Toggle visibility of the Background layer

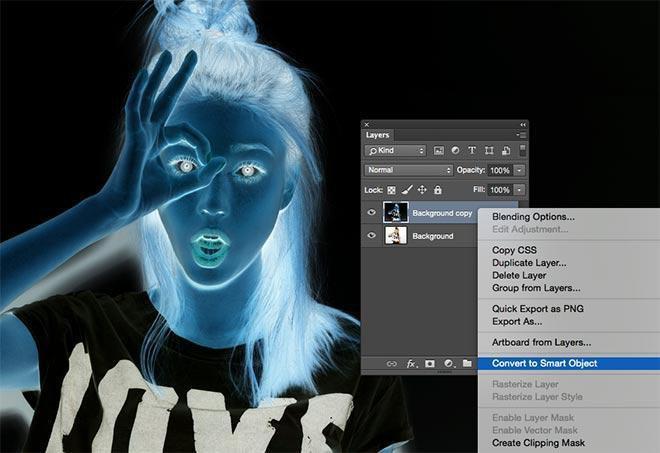click(372, 236)
